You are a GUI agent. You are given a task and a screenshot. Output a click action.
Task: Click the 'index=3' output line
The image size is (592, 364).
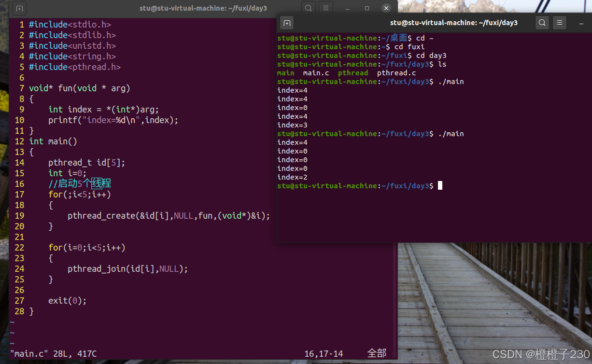click(x=292, y=125)
